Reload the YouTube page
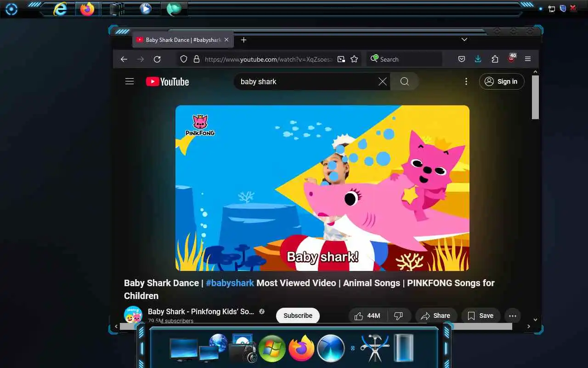Image resolution: width=588 pixels, height=368 pixels. click(x=157, y=59)
